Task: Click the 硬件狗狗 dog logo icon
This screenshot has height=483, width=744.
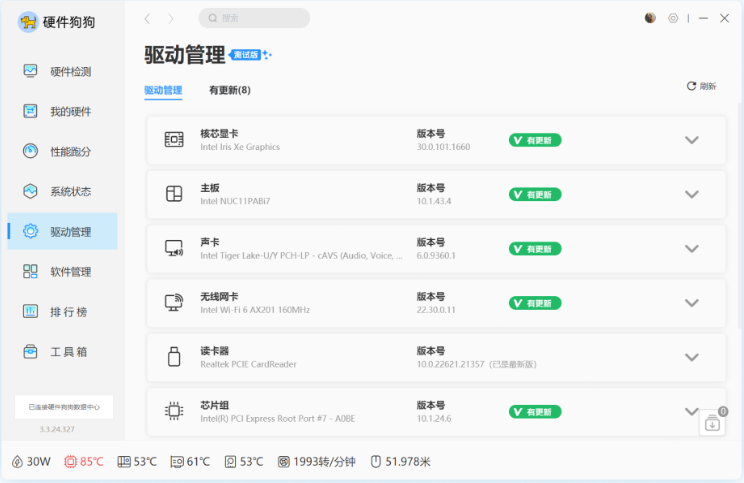Action: point(28,22)
